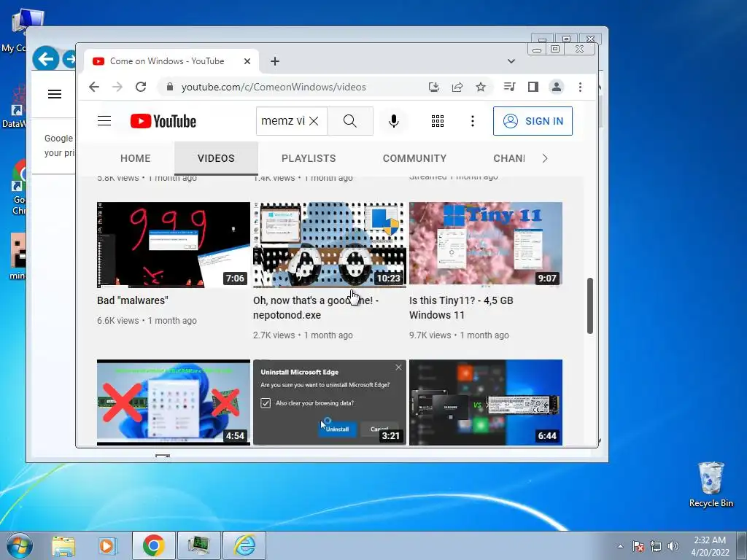The image size is (747, 560).
Task: Open the Bad "malwares" video thumbnail
Action: click(x=174, y=245)
